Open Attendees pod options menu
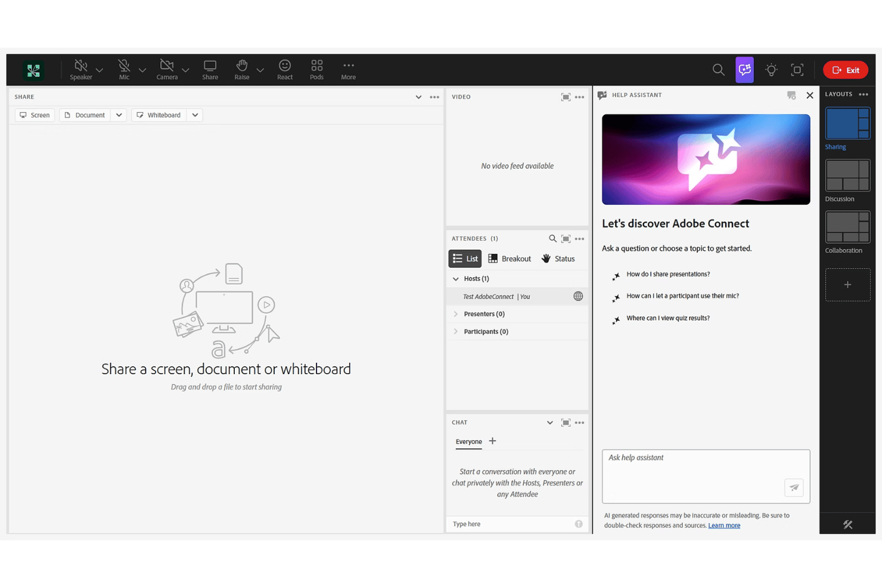 pos(580,239)
